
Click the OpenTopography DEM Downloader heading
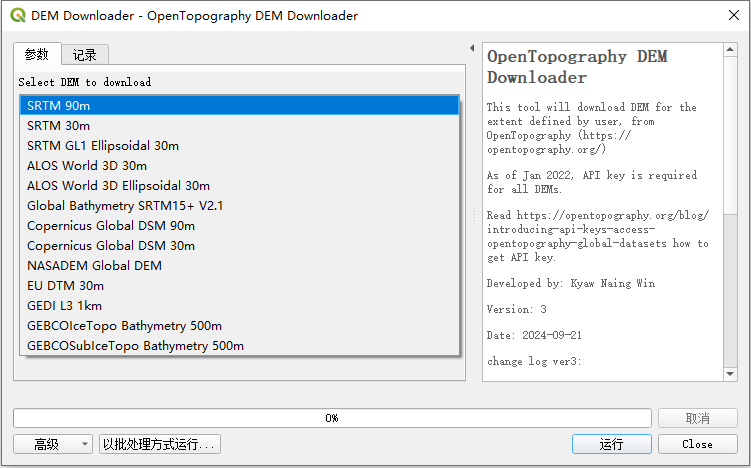[577, 67]
